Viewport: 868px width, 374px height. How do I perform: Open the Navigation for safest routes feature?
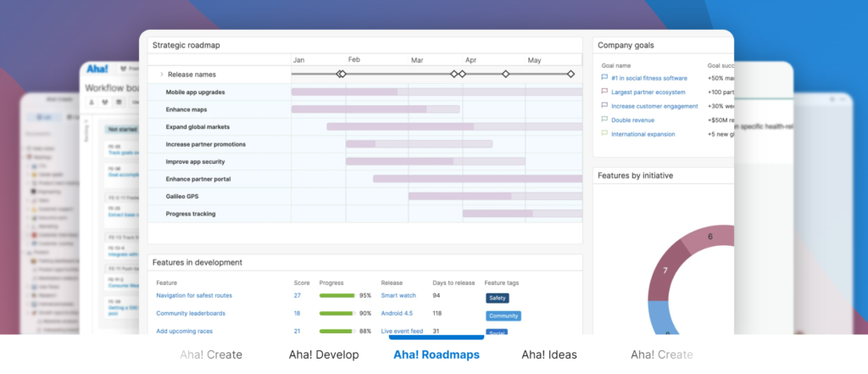(x=193, y=295)
